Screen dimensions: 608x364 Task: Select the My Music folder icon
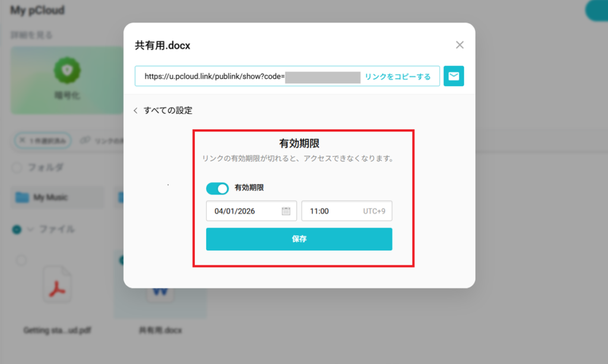[x=22, y=197]
